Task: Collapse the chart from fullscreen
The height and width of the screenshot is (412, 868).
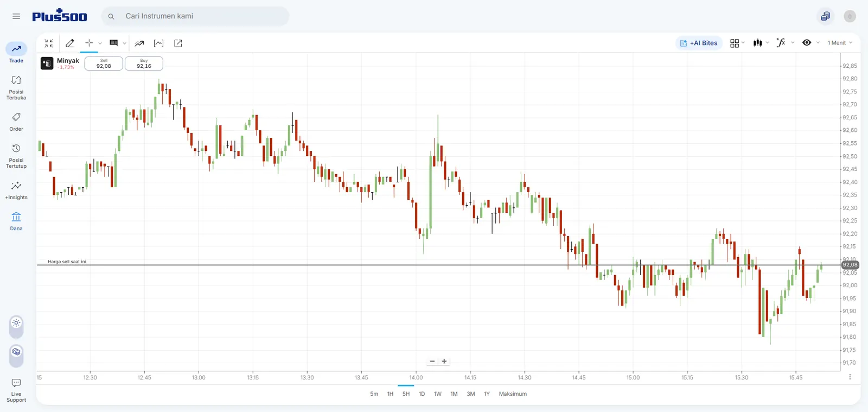Action: 49,43
